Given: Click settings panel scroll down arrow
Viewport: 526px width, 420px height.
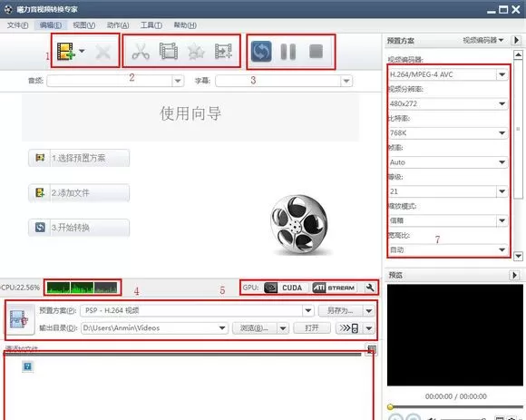Looking at the screenshot, I should (x=518, y=256).
